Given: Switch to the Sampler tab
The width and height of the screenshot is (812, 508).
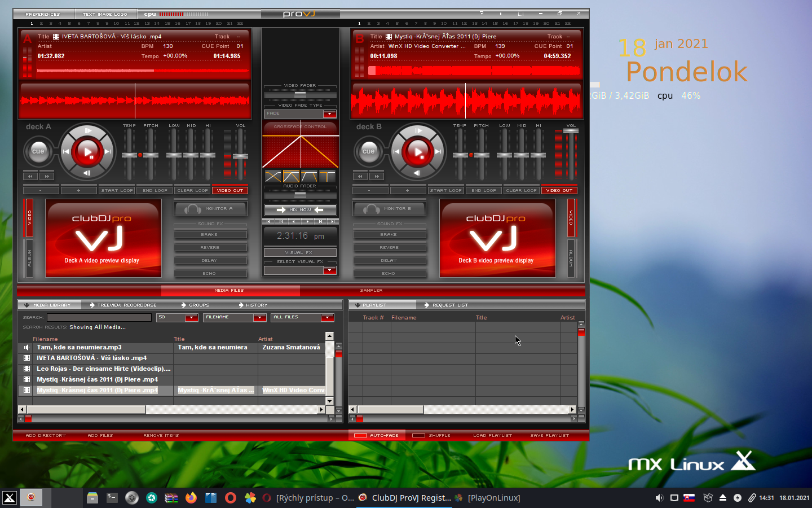Looking at the screenshot, I should click(372, 291).
